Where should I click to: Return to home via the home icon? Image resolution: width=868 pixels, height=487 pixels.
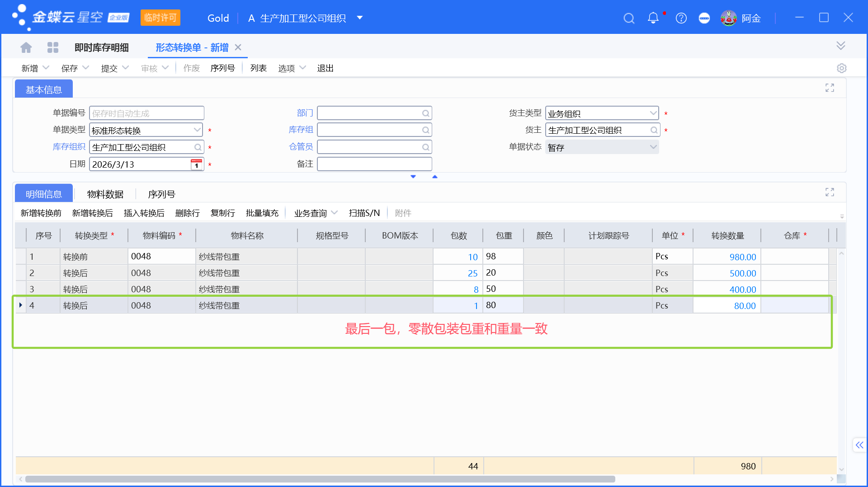pos(26,47)
